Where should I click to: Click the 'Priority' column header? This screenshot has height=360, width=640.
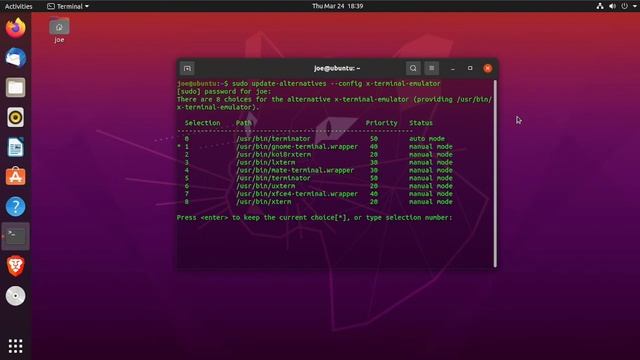coord(382,123)
